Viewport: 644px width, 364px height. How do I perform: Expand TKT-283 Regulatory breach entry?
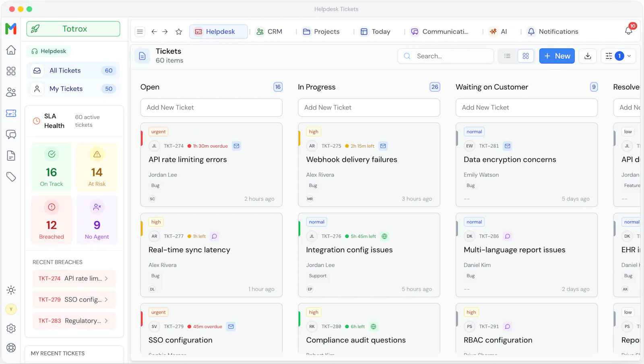[74, 321]
